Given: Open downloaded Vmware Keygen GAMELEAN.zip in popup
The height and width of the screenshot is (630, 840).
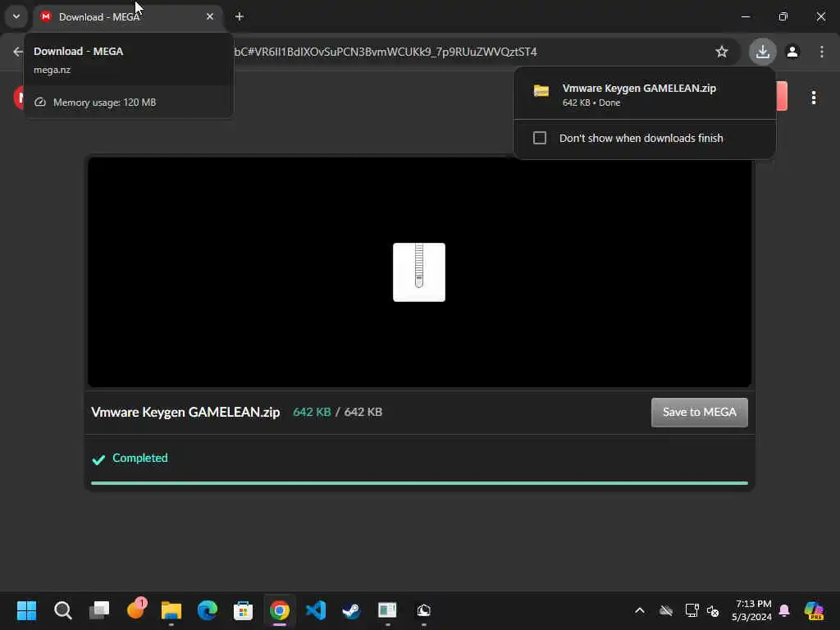Looking at the screenshot, I should click(x=645, y=94).
